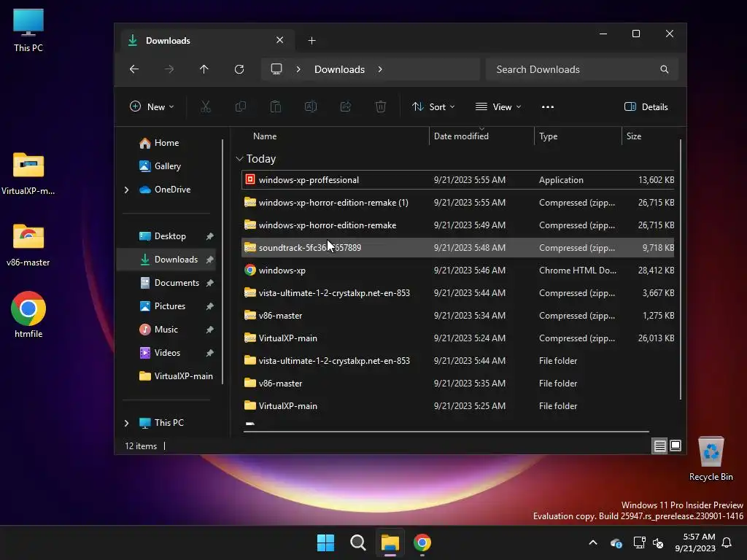
Task: Select the windows-xp-proffessional application file
Action: pos(457,180)
